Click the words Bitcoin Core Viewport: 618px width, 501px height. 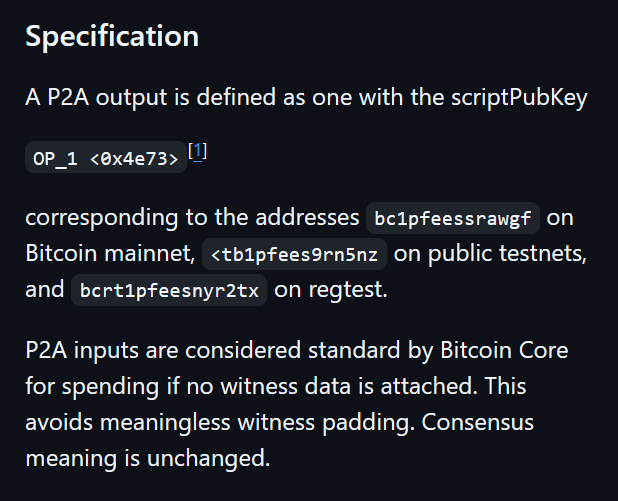(x=504, y=350)
